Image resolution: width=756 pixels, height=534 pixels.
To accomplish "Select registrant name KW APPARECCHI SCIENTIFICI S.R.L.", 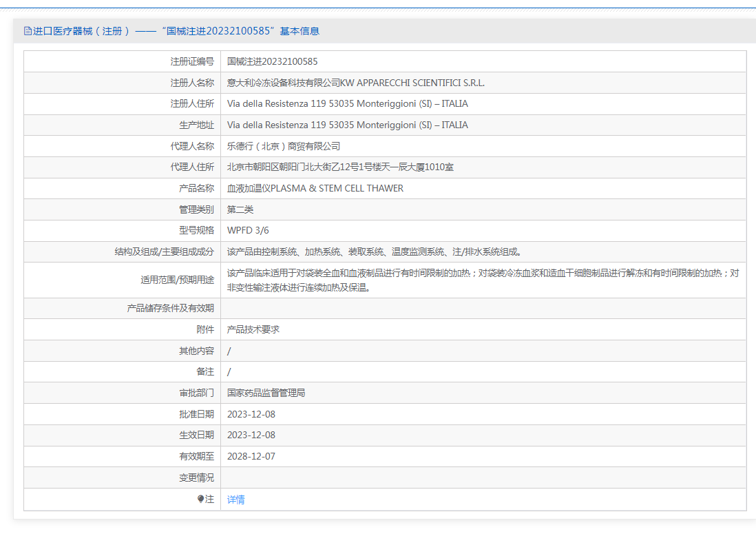I will [x=412, y=83].
